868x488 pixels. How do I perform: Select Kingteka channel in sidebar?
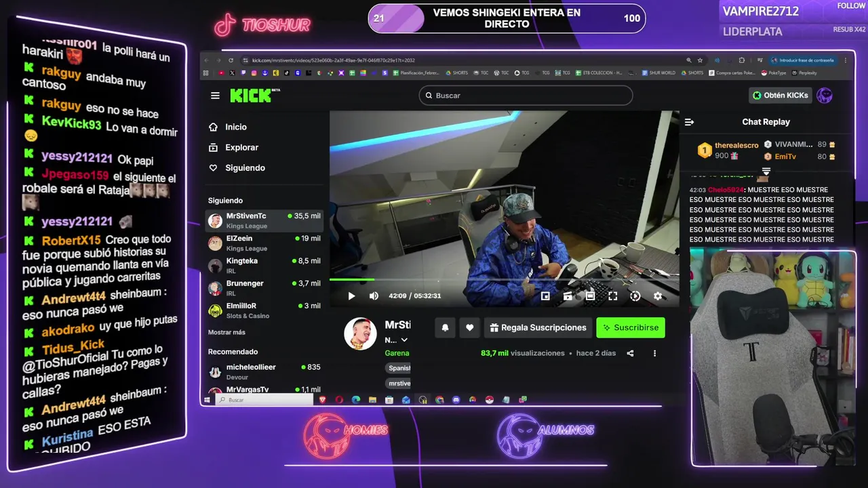[264, 265]
